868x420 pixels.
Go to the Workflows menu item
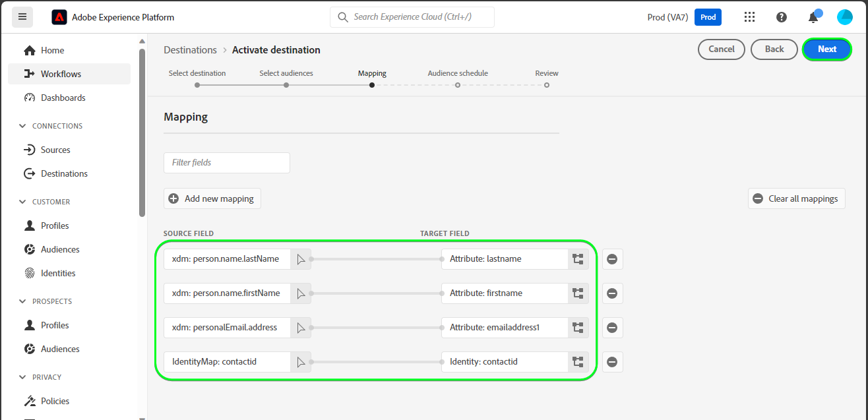coord(61,74)
